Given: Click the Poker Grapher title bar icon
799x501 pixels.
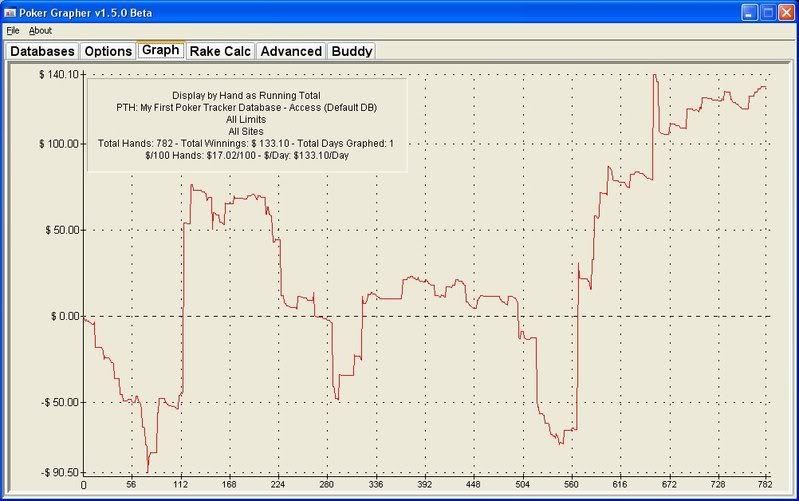Looking at the screenshot, I should (10, 12).
